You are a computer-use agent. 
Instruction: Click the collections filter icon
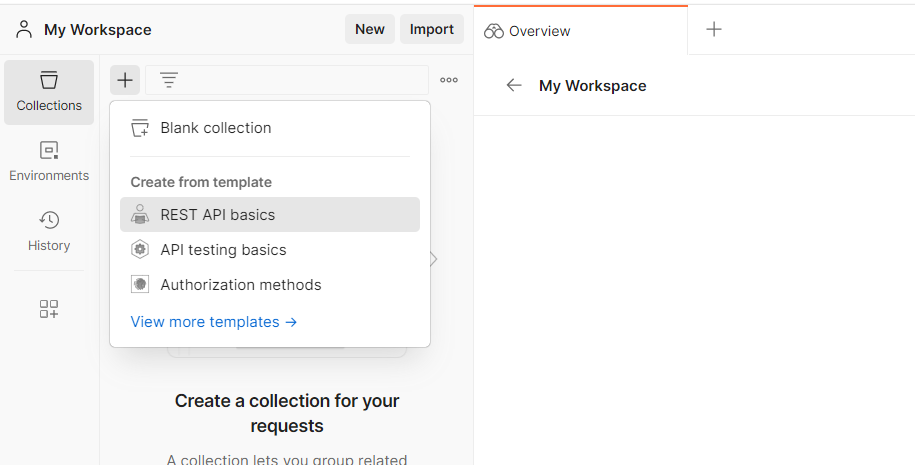tap(169, 80)
